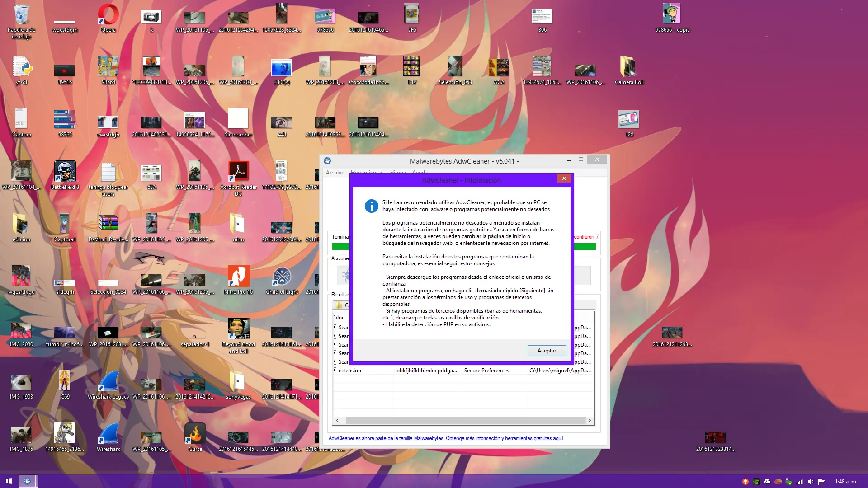Image resolution: width=868 pixels, height=488 pixels.
Task: Click the safely remove hardware tray icon
Action: click(789, 482)
